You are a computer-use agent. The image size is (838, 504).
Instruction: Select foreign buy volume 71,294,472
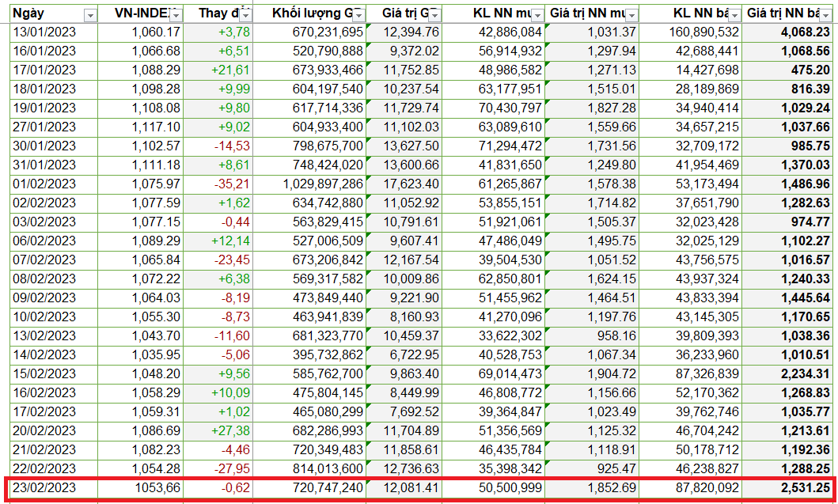(x=493, y=146)
